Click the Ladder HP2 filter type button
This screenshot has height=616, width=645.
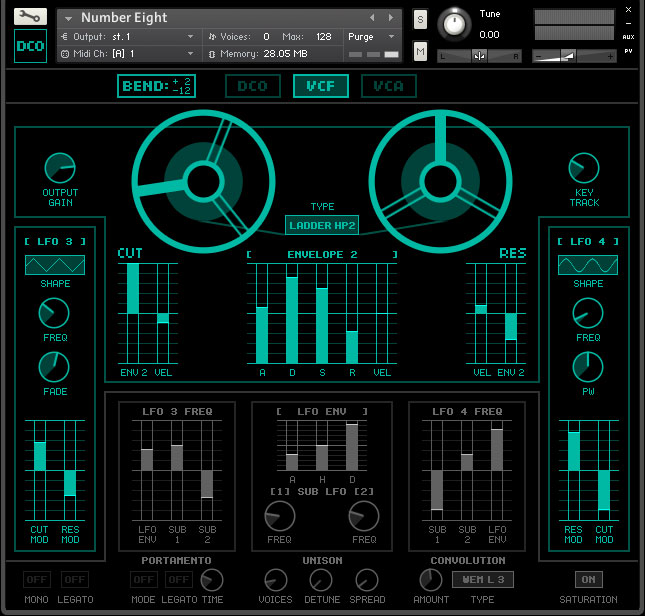pos(322,226)
